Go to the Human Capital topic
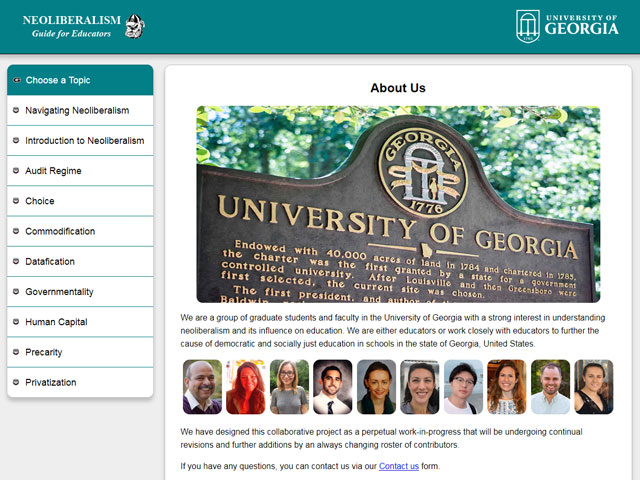Viewport: 640px width, 480px height. pos(80,322)
